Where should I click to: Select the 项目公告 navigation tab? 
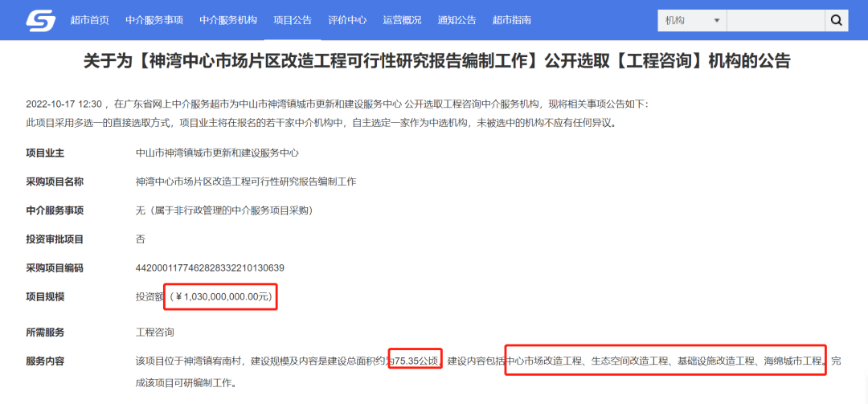point(293,20)
